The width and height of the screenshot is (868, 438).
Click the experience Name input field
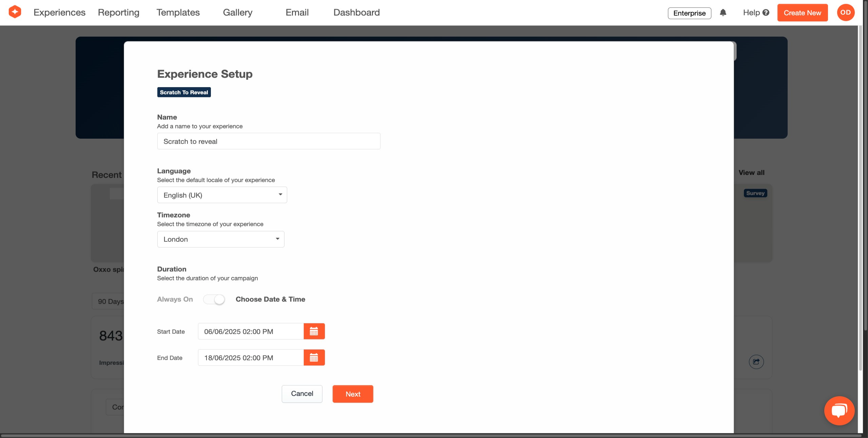pos(269,141)
